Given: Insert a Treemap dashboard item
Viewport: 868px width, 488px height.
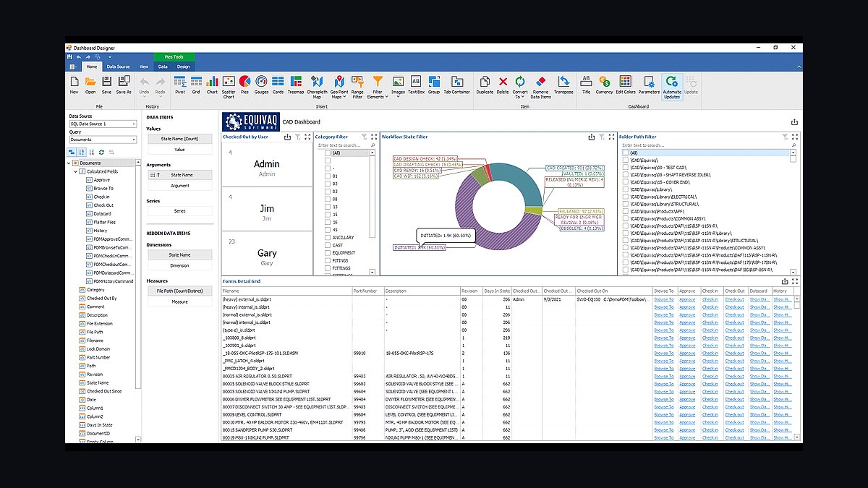Looking at the screenshot, I should (296, 85).
